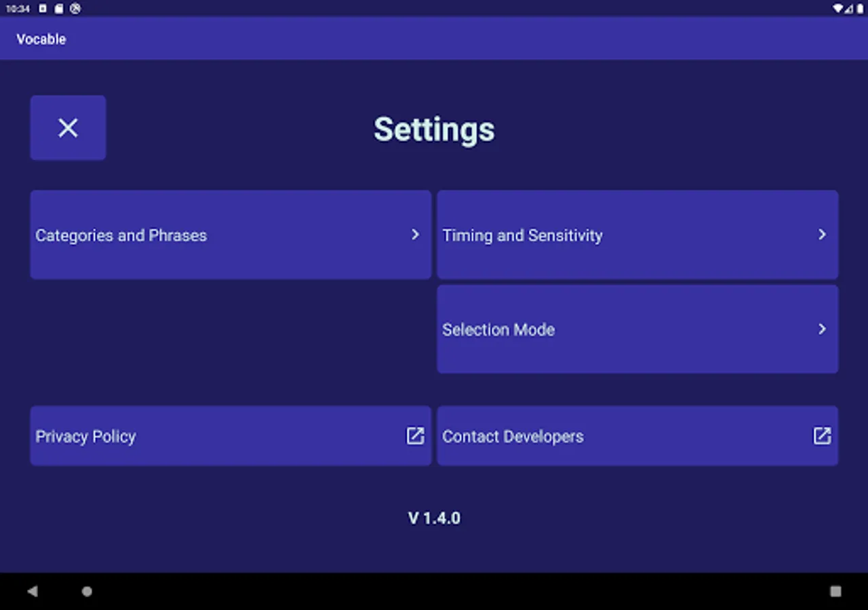This screenshot has width=868, height=610.
Task: Open the Selection Mode option
Action: (637, 329)
